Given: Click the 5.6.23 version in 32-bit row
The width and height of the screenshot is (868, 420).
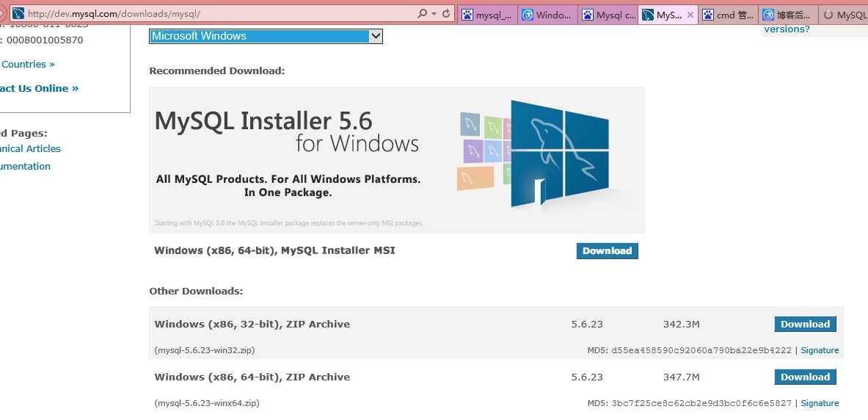Looking at the screenshot, I should (x=587, y=324).
